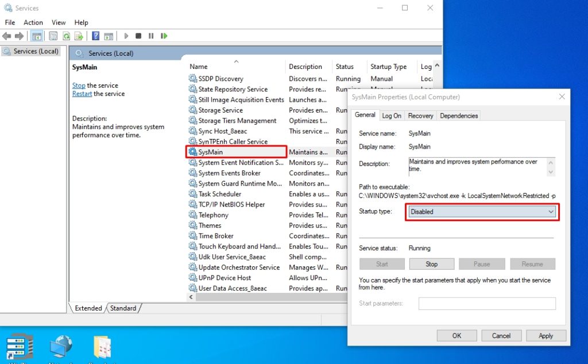The image size is (588, 364).
Task: Click the gear icon beside Sync Host_8aeac
Action: [193, 131]
